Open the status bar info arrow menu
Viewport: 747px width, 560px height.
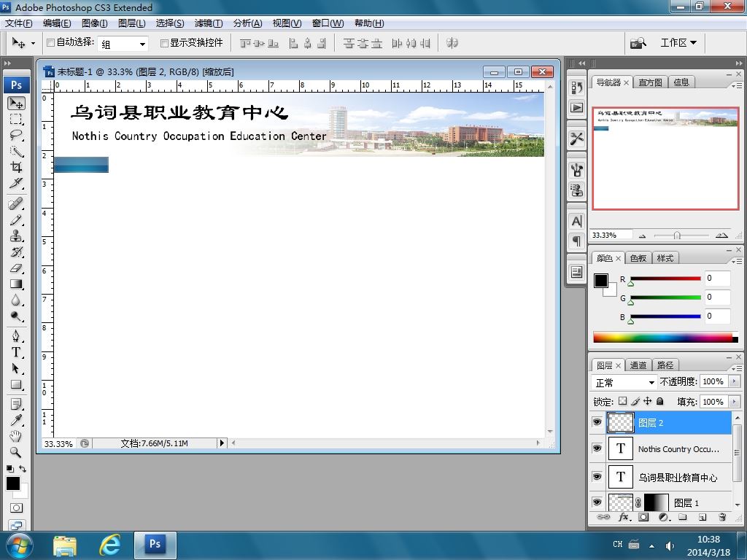(x=222, y=443)
